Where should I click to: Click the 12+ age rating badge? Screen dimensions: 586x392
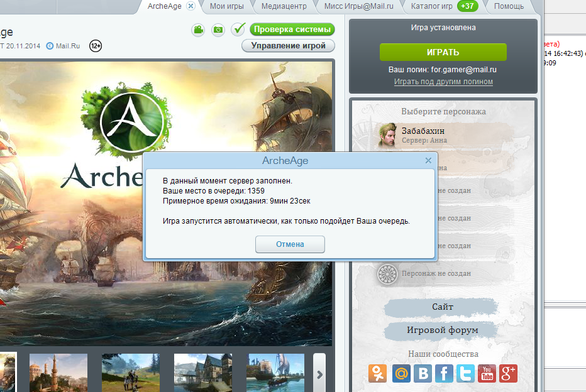click(96, 46)
